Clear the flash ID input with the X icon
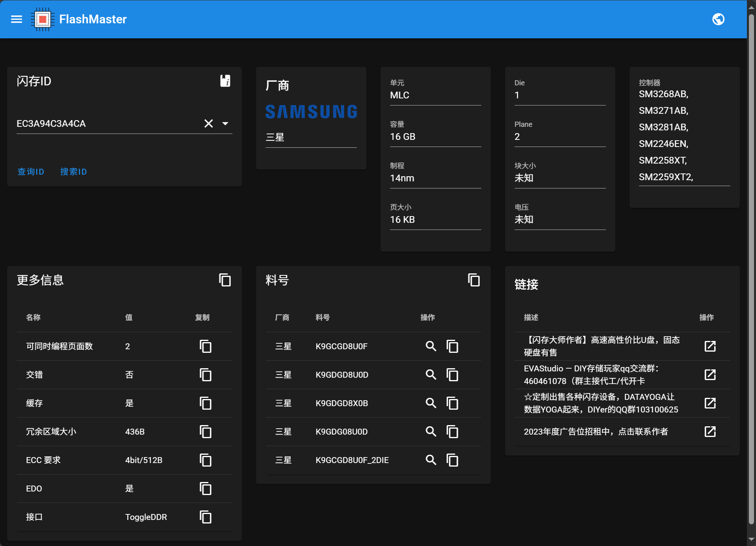 coord(209,123)
